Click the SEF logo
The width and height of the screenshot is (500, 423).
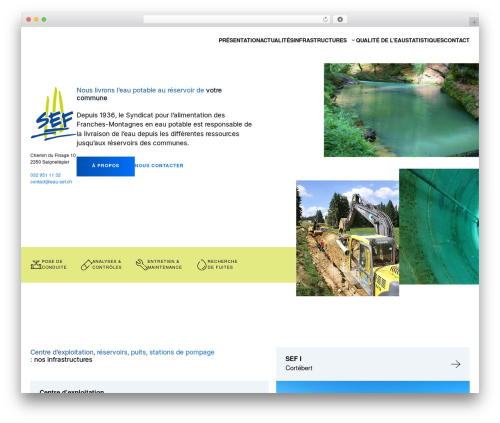[53, 114]
